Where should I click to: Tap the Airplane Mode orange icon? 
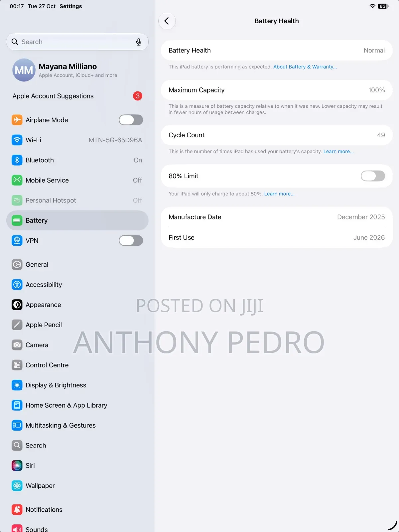17,120
